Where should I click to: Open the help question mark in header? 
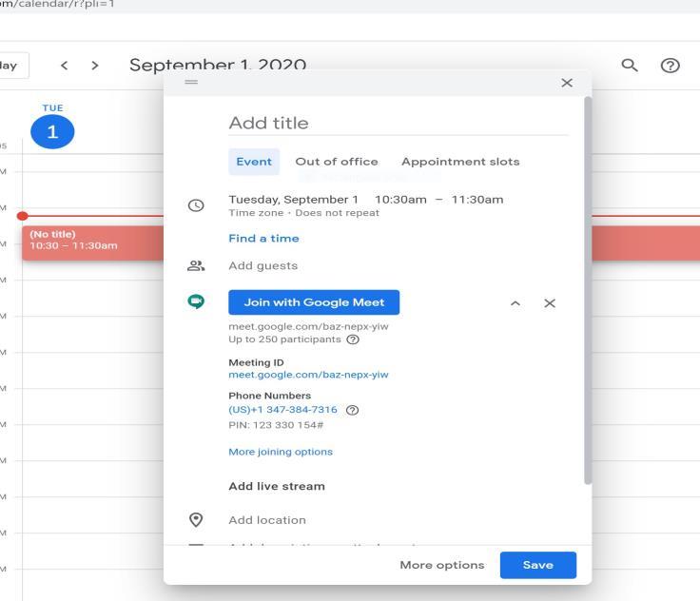click(671, 66)
